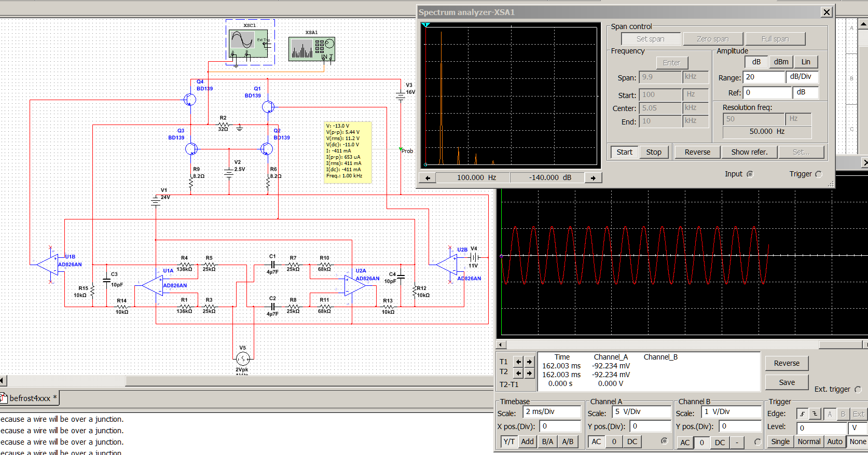Select the falling edge trigger icon
Screen dimensions: 868x455
click(x=815, y=413)
